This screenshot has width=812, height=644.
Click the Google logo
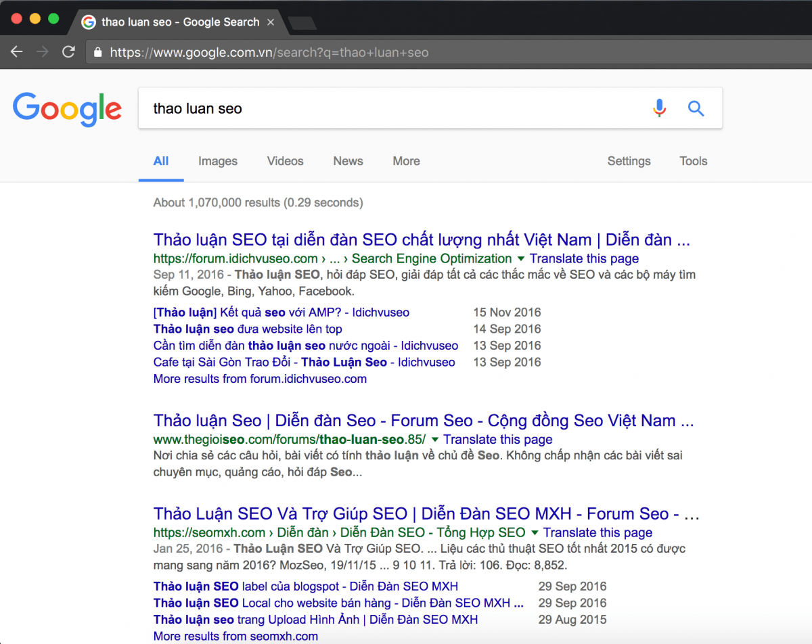click(x=67, y=110)
